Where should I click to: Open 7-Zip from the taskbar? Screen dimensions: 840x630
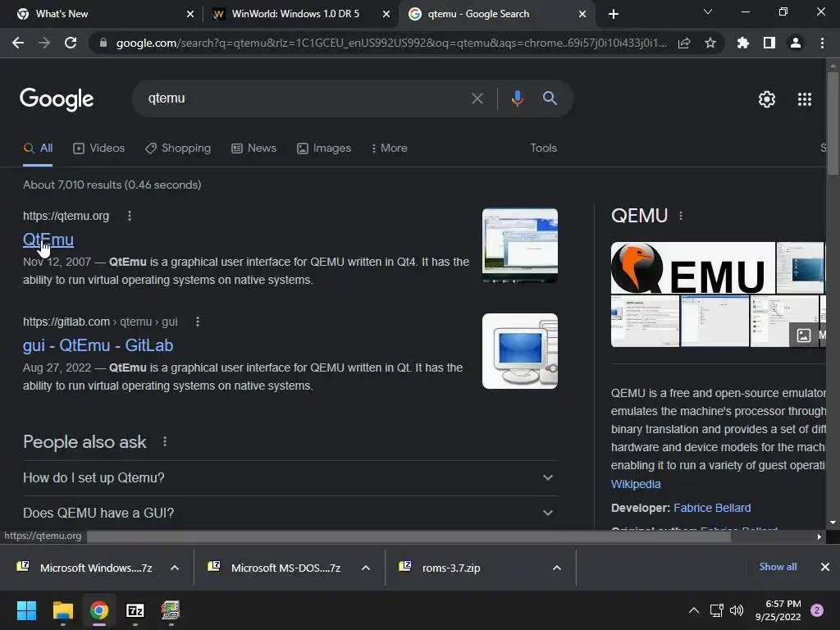[x=135, y=610]
